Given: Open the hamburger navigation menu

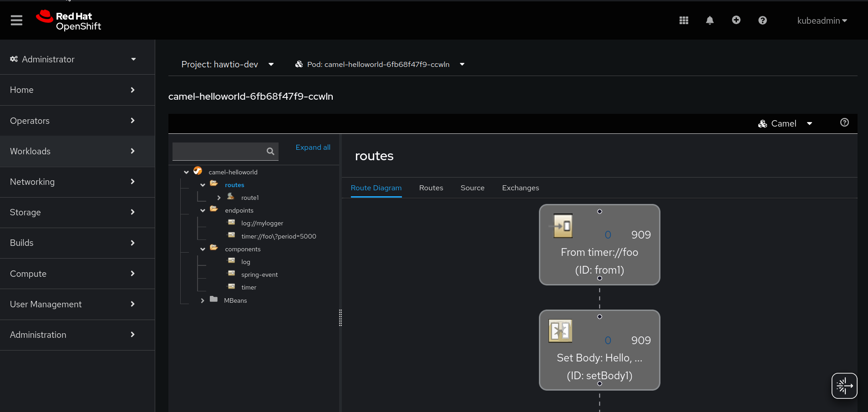Looking at the screenshot, I should click(x=16, y=20).
